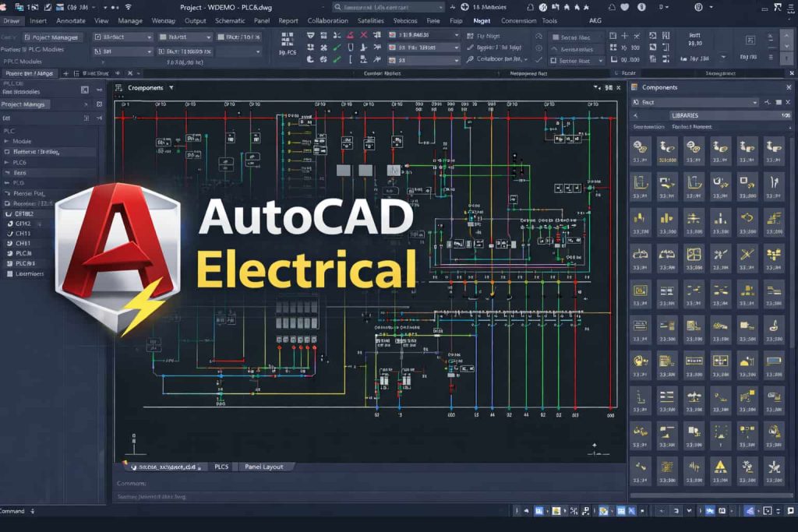Close the right Components palette
Viewport: 798px width, 532px height.
[x=789, y=87]
